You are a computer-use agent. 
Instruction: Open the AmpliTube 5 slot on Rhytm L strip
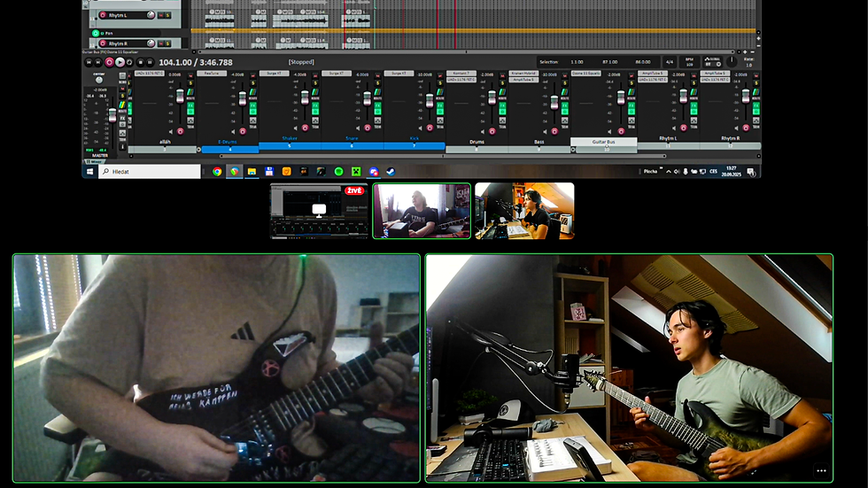point(653,73)
